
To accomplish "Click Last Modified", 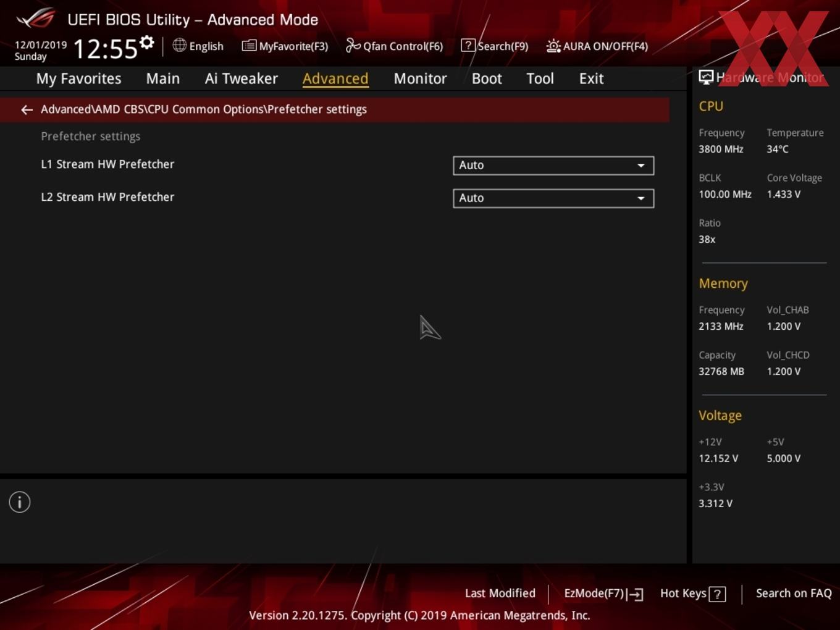I will [500, 594].
